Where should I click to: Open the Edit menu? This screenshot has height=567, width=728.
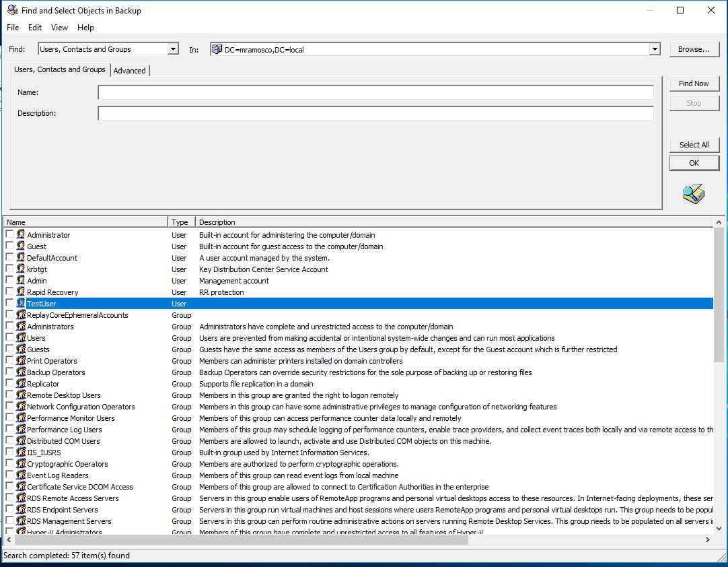click(35, 28)
